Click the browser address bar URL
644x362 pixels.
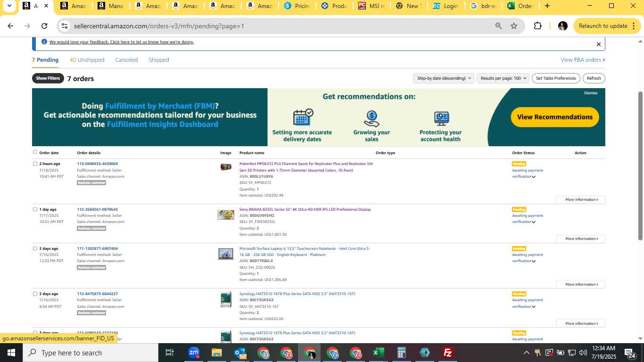(x=159, y=26)
